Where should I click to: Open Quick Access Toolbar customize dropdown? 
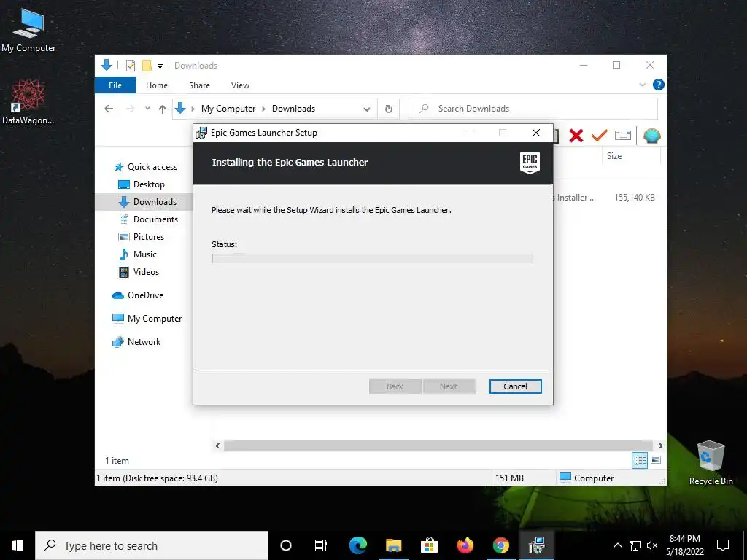pos(160,66)
